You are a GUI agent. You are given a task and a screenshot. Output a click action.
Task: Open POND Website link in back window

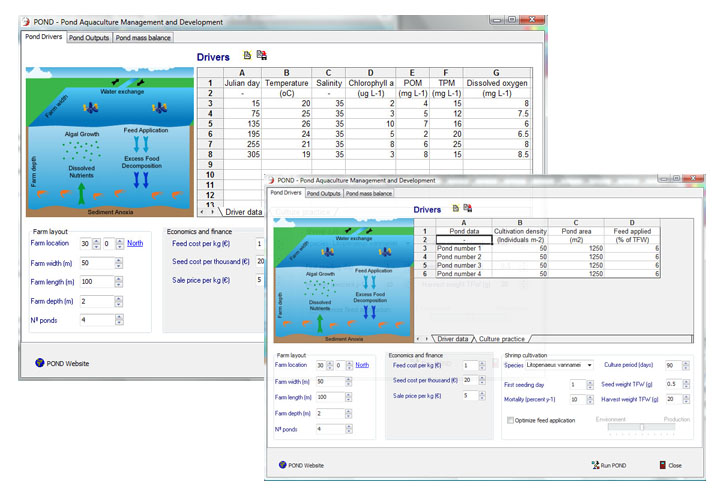68,363
